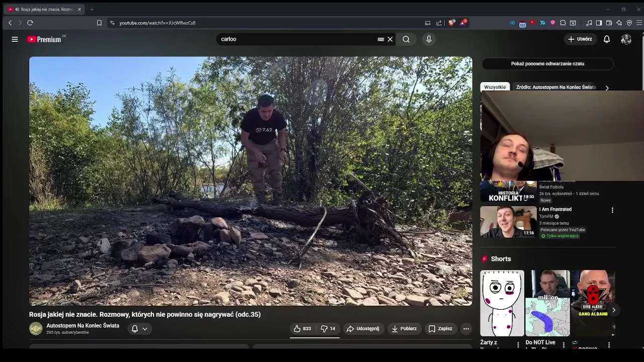Click the Shorts section heading

click(501, 259)
